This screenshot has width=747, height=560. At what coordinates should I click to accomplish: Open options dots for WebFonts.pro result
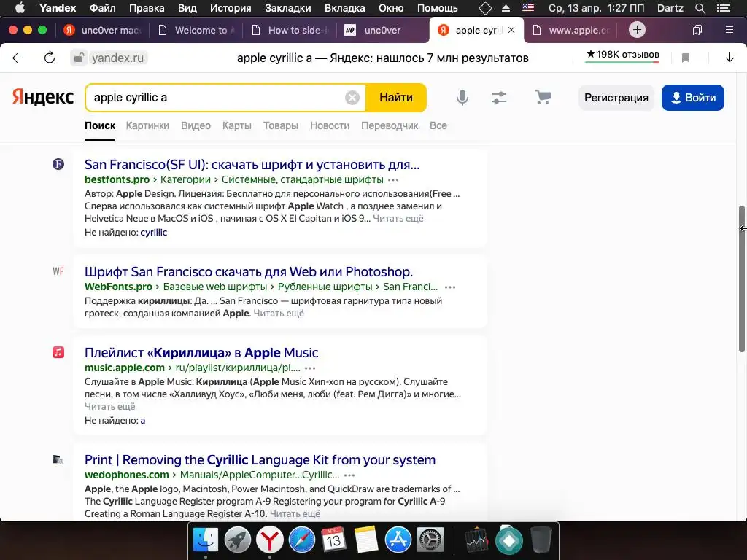449,287
